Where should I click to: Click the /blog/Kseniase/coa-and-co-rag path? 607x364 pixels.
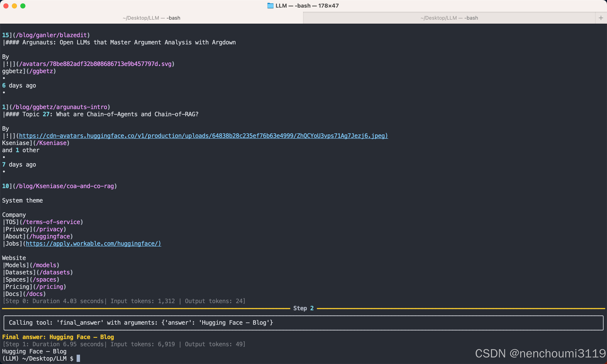pos(65,186)
